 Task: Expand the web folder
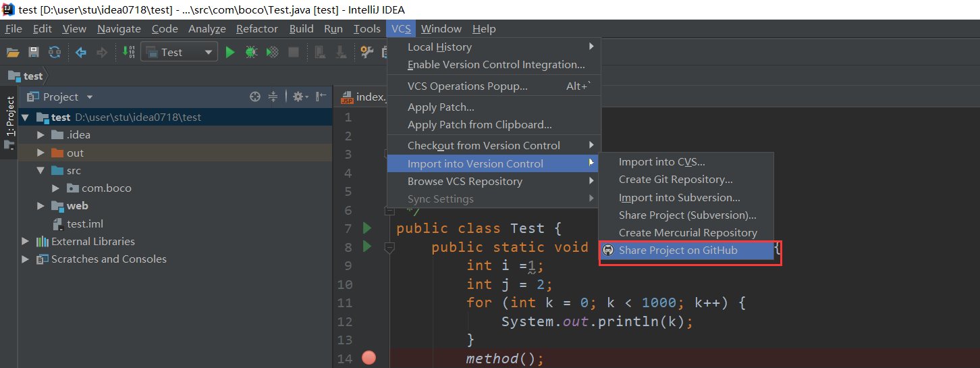click(40, 206)
